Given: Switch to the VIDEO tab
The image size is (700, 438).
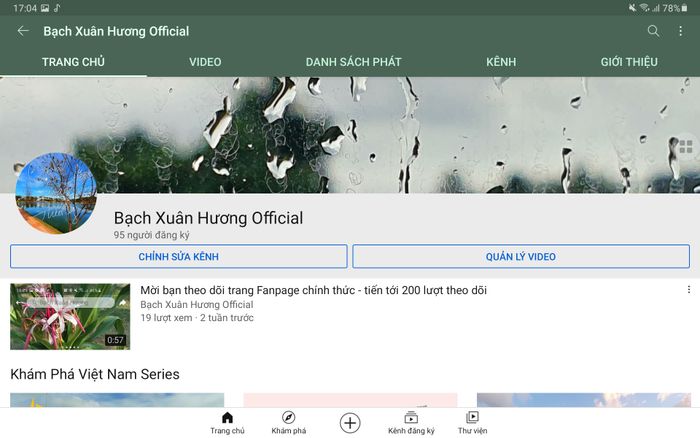Looking at the screenshot, I should 205,62.
